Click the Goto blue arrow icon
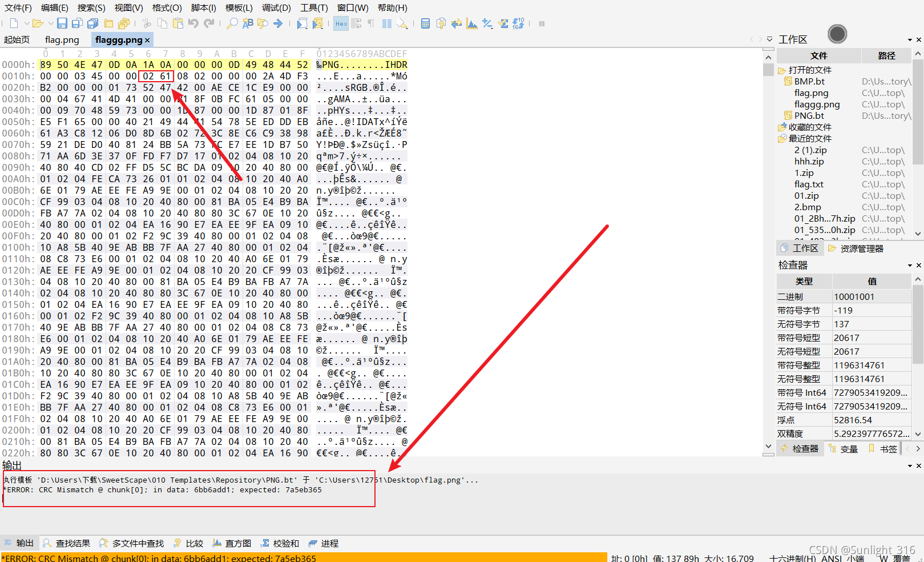 (278, 23)
